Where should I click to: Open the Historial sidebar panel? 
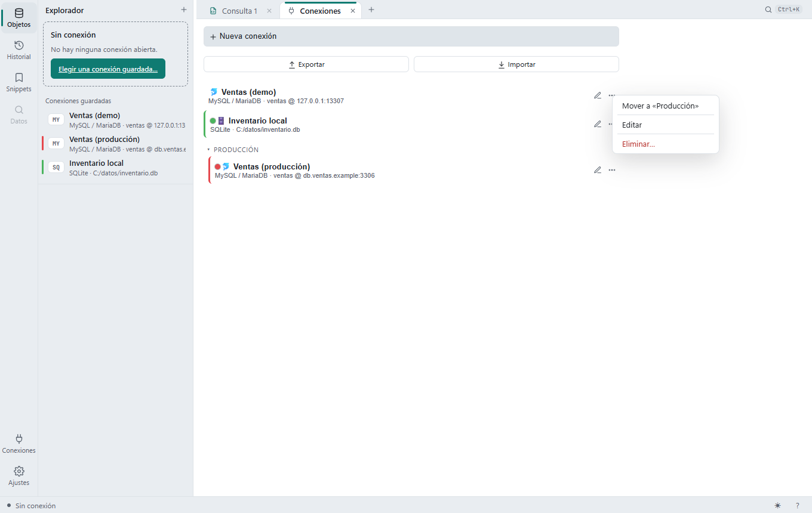pyautogui.click(x=19, y=50)
